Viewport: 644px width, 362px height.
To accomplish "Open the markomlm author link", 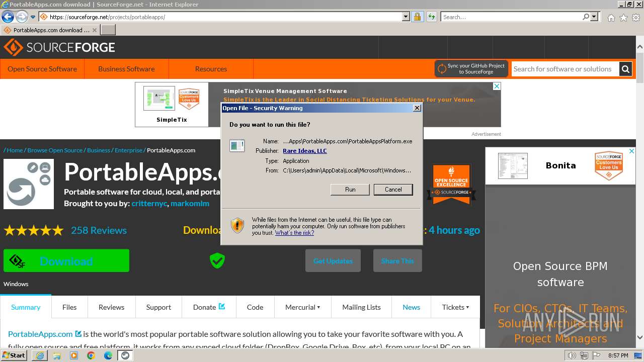I will click(190, 204).
